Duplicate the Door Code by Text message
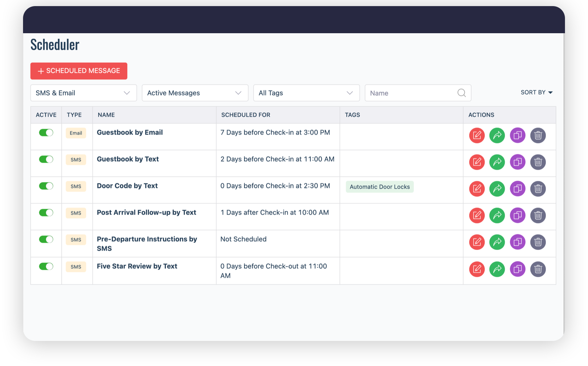 517,189
